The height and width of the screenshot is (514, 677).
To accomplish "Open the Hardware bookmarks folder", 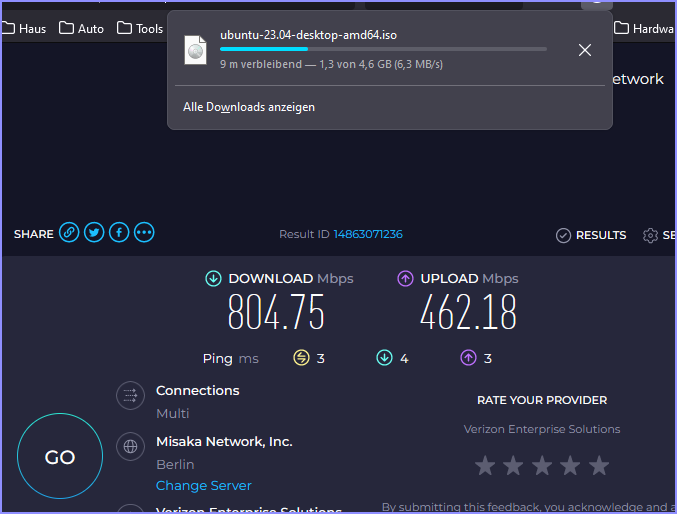I will (x=644, y=29).
